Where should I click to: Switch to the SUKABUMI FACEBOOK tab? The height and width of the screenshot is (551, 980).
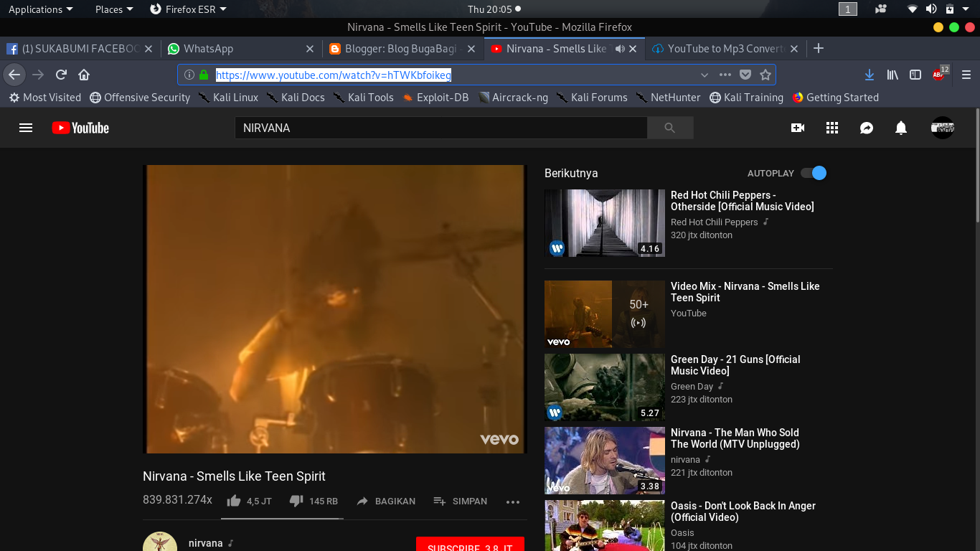pos(80,49)
